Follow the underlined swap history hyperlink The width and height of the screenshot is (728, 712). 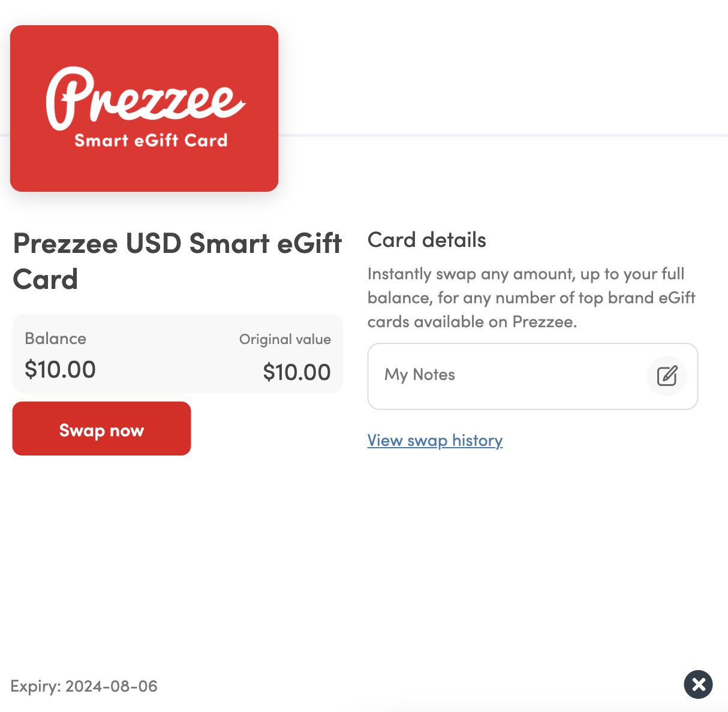435,441
